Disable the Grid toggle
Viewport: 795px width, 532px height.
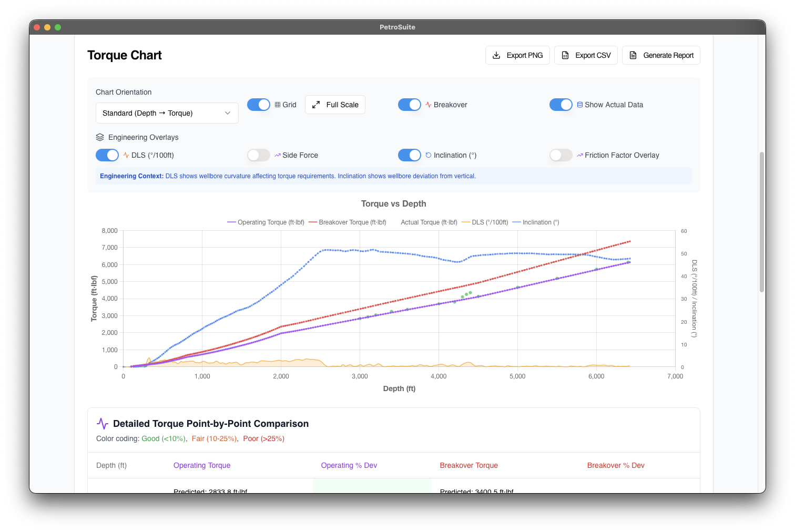(x=259, y=105)
